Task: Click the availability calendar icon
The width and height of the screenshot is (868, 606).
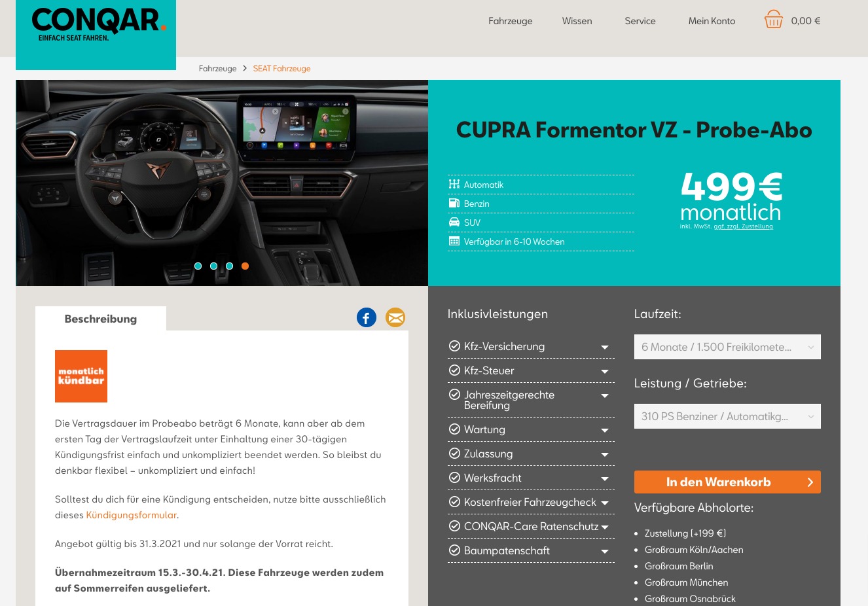Action: pos(454,241)
